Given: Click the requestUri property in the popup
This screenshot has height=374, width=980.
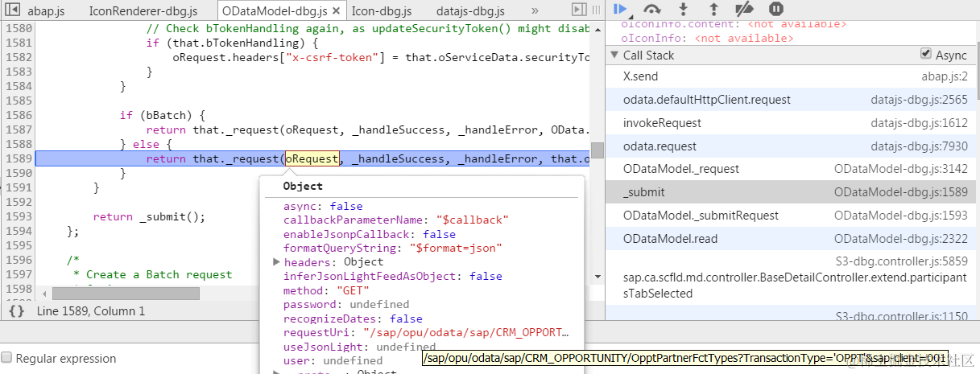Looking at the screenshot, I should click(426, 331).
